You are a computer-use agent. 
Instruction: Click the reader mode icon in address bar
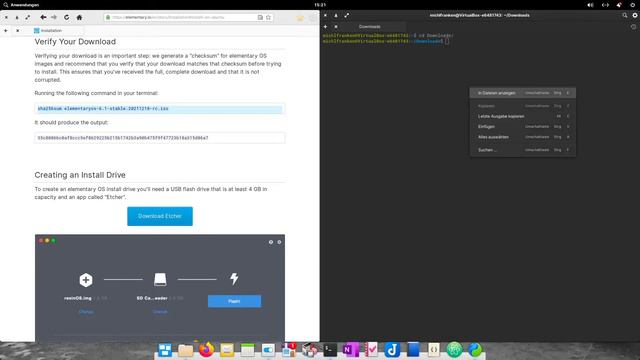point(260,18)
